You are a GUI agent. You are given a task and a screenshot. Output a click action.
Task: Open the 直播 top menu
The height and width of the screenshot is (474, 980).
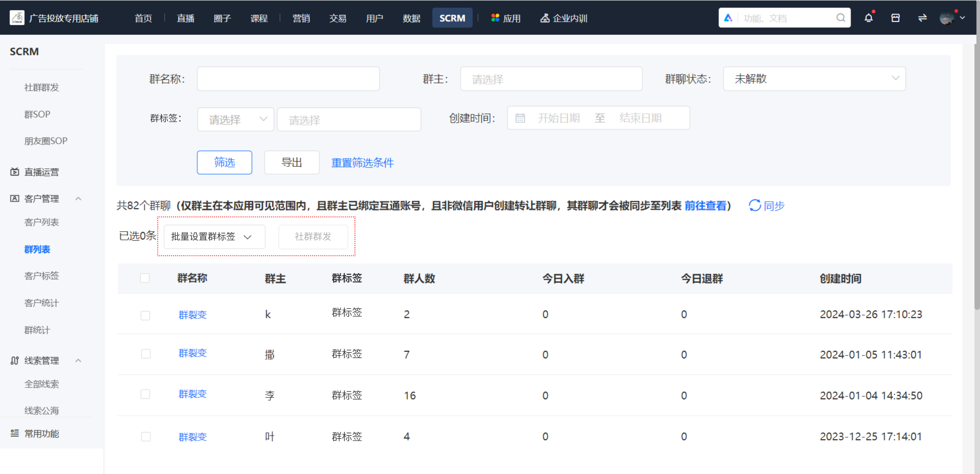pyautogui.click(x=185, y=18)
